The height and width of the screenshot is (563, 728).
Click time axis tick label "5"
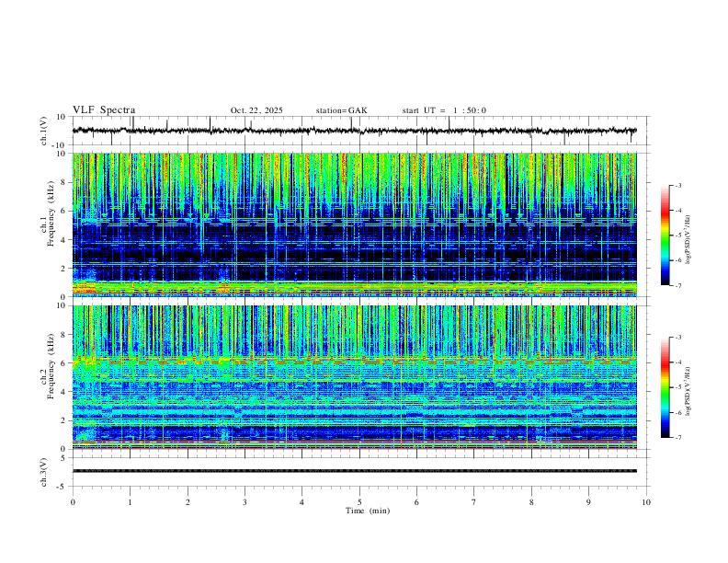[359, 502]
